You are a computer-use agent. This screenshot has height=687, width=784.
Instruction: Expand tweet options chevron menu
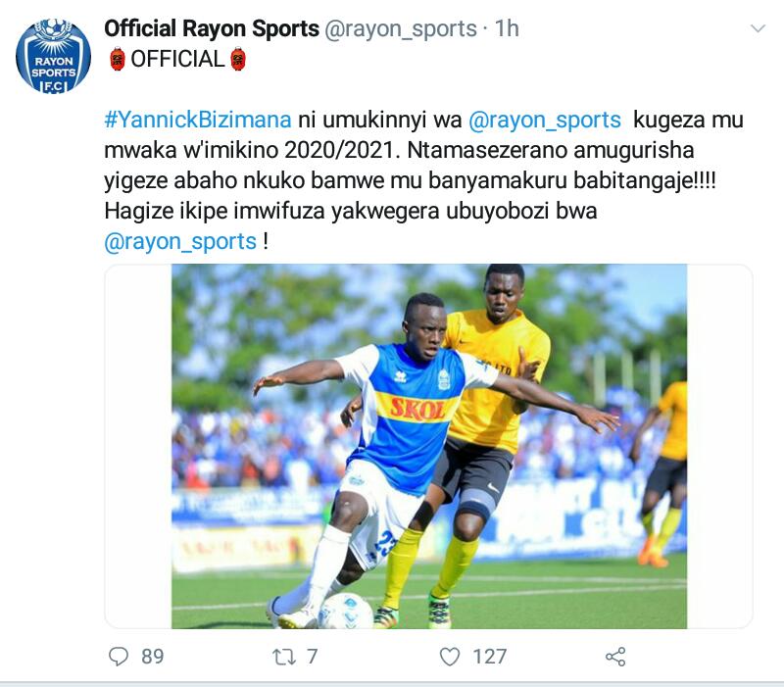[758, 28]
